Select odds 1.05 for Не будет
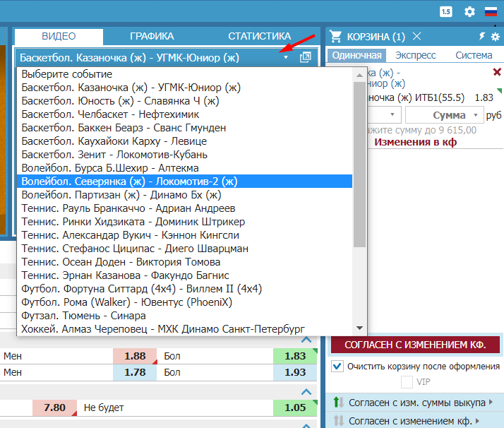Screen dimensions: 504x428 pyautogui.click(x=295, y=408)
